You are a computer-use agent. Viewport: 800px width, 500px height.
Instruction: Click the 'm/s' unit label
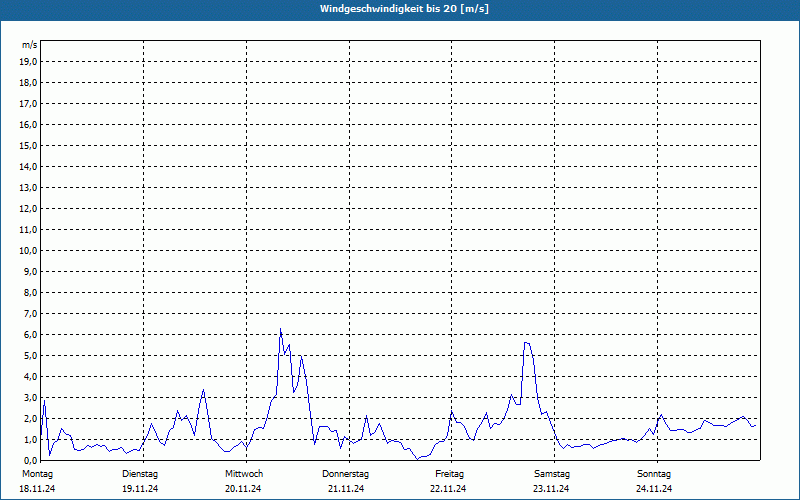click(30, 45)
